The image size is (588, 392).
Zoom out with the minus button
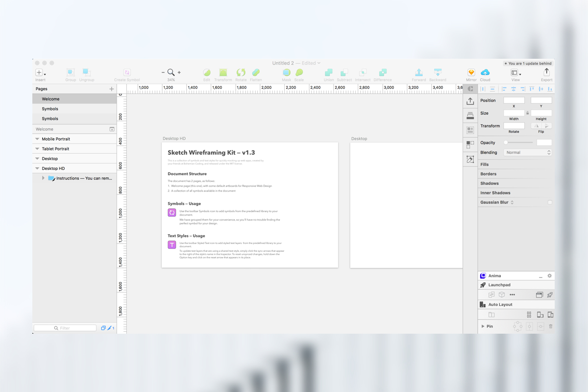tap(163, 73)
